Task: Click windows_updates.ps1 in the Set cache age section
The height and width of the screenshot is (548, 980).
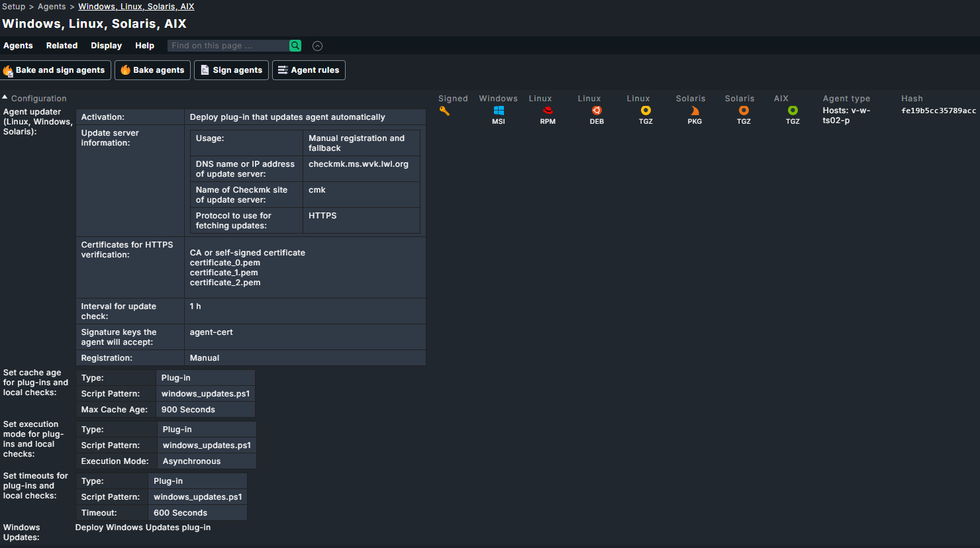Action: 206,394
